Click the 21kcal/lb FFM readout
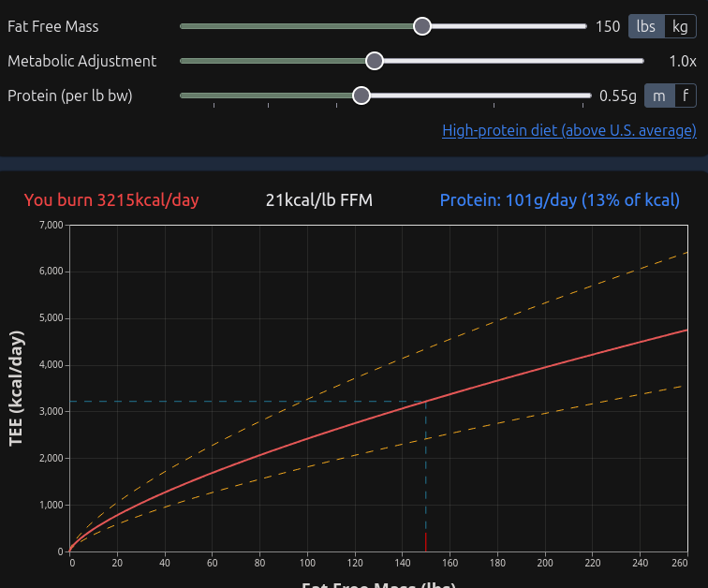Screen dimensions: 708x588 click(x=319, y=200)
